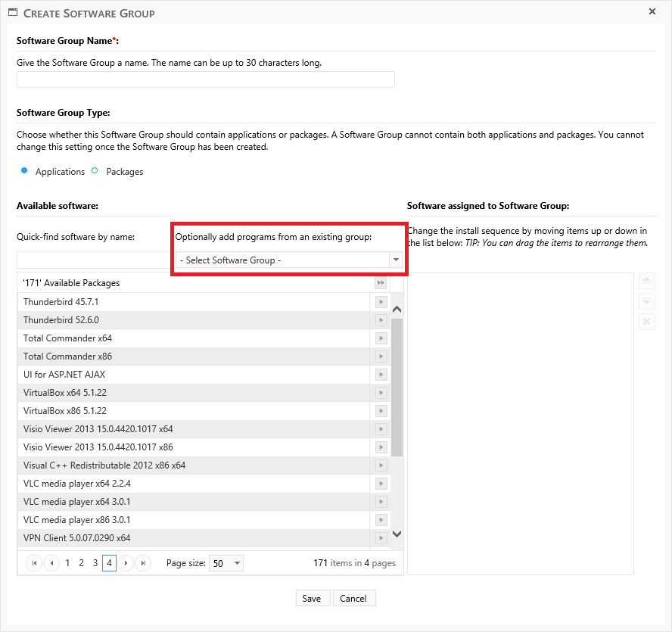
Task: Close the Create Software Group dialog
Action: pyautogui.click(x=652, y=11)
